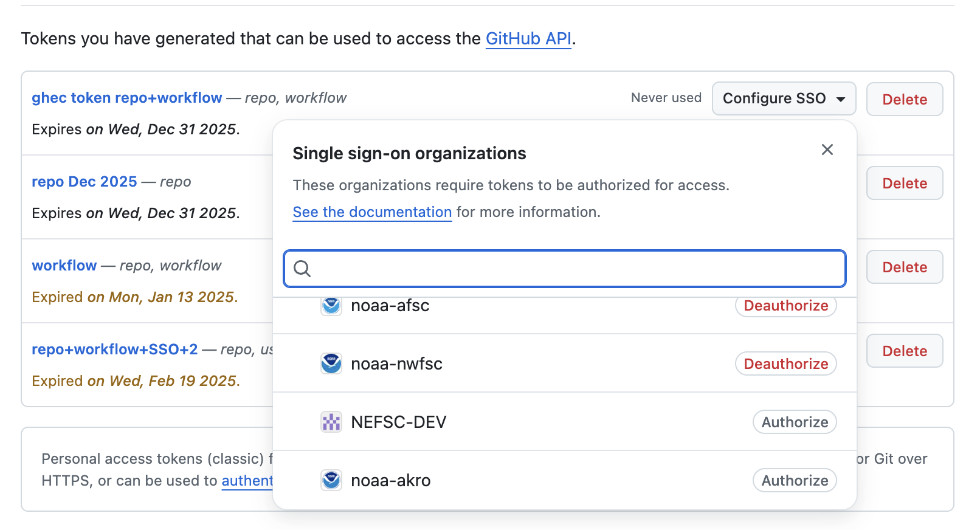Image resolution: width=980 pixels, height=530 pixels.
Task: Delete the ghec token repo+workflow token
Action: pyautogui.click(x=905, y=99)
